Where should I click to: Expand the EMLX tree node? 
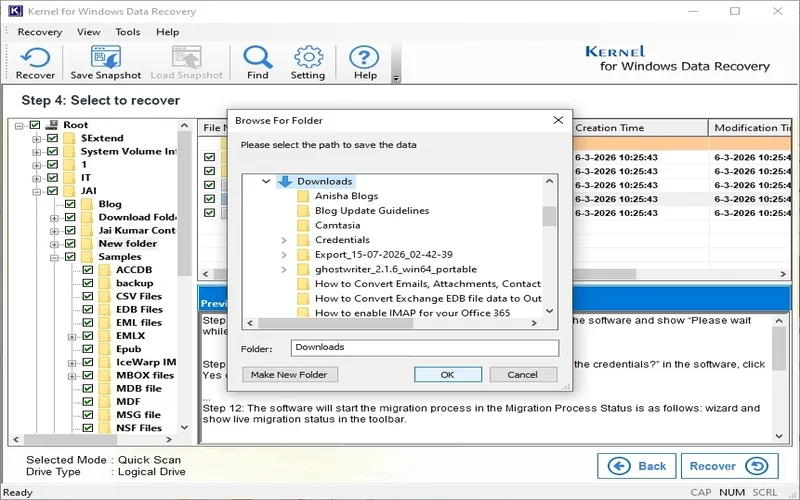(x=72, y=337)
